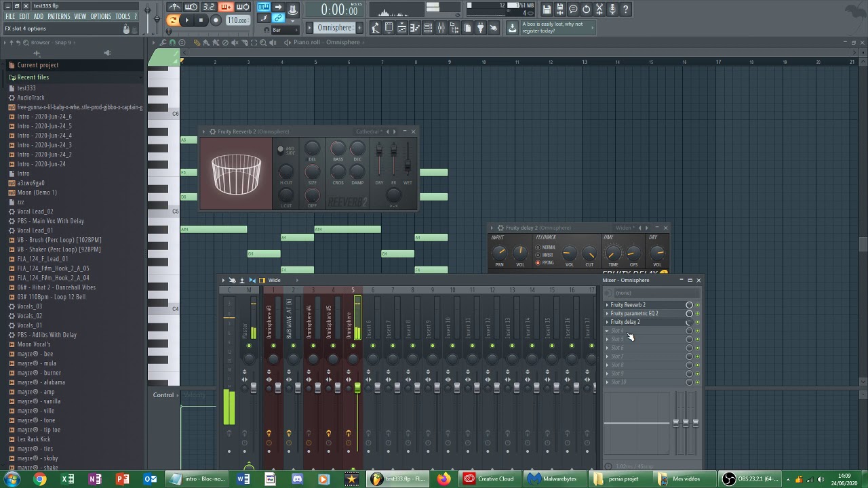Click the save new version icon
Viewport: 868px width, 488px height.
pyautogui.click(x=560, y=9)
